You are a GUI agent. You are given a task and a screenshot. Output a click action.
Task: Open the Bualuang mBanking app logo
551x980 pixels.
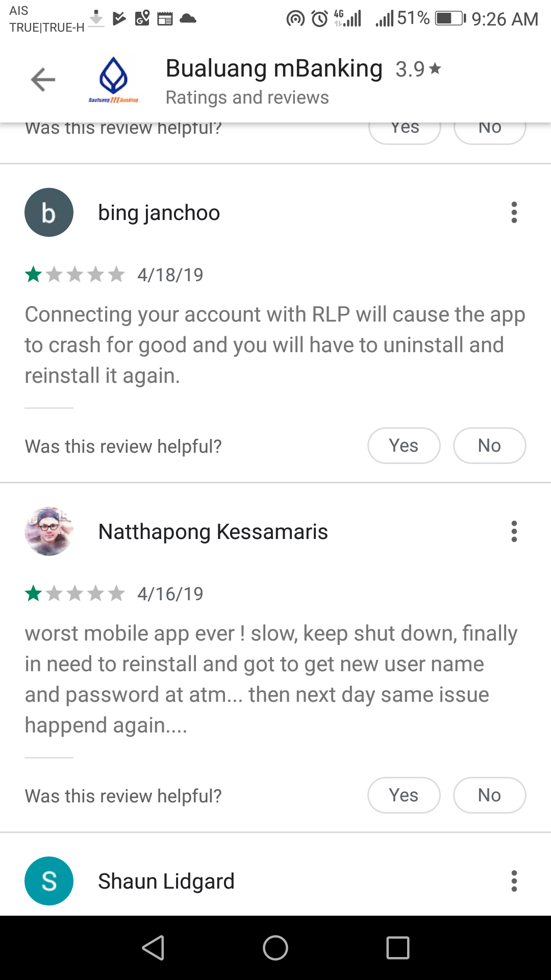tap(113, 80)
